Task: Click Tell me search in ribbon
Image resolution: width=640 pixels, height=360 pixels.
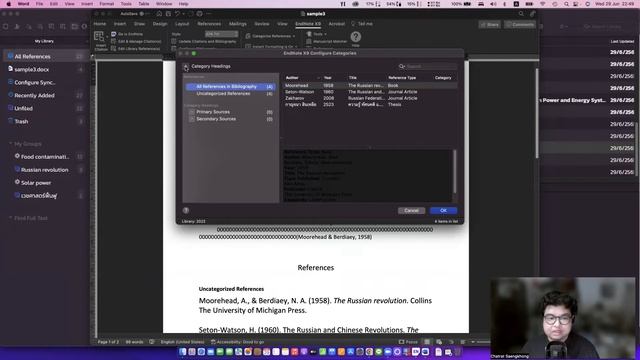Action: coord(362,24)
